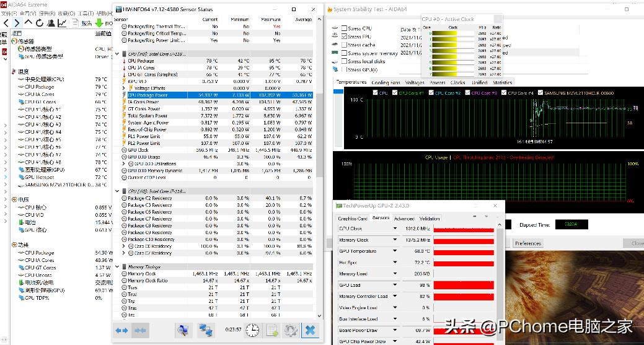Click HWiNFO blue X close sensors icon
Screen dimensions: 644x345
[x=310, y=330]
